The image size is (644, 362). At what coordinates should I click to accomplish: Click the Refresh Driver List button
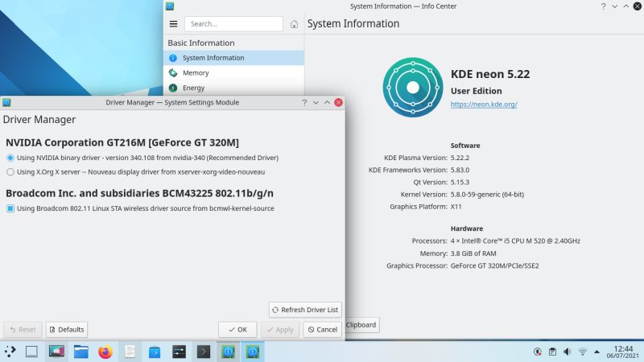tap(305, 310)
